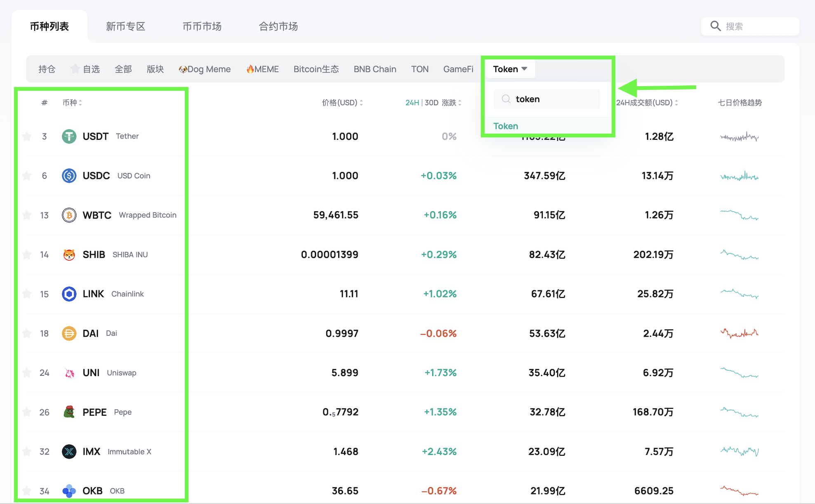
Task: Click the IMX Immutable X logo
Action: [x=69, y=452]
